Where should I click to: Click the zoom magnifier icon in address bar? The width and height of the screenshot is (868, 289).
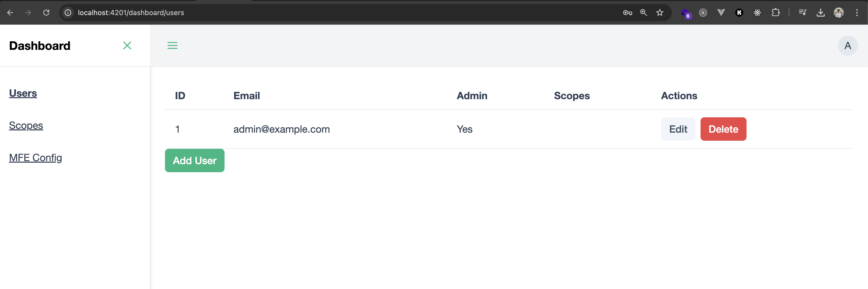643,13
